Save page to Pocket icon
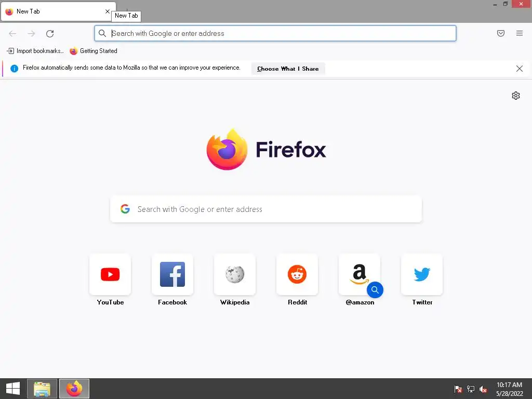This screenshot has width=532, height=399. pos(501,33)
